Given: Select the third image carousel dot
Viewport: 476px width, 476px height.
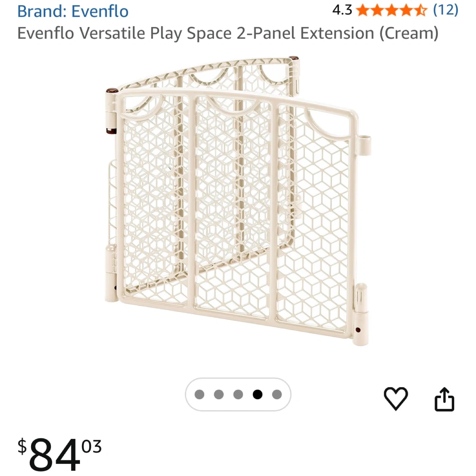Looking at the screenshot, I should 238,394.
